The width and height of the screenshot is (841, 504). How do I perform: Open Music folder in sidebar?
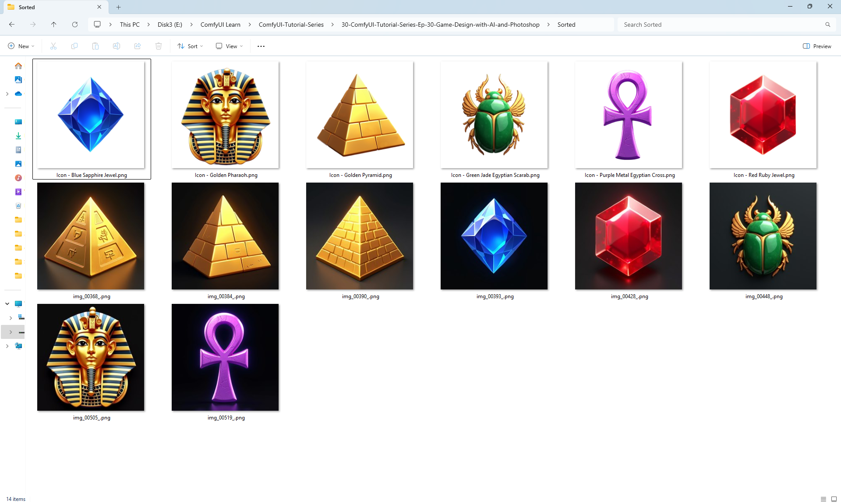pos(18,178)
